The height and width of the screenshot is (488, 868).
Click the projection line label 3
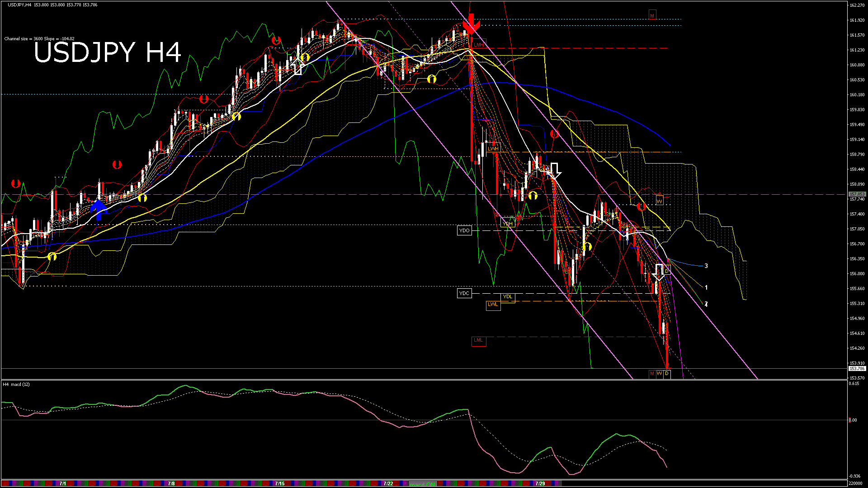[x=706, y=266]
